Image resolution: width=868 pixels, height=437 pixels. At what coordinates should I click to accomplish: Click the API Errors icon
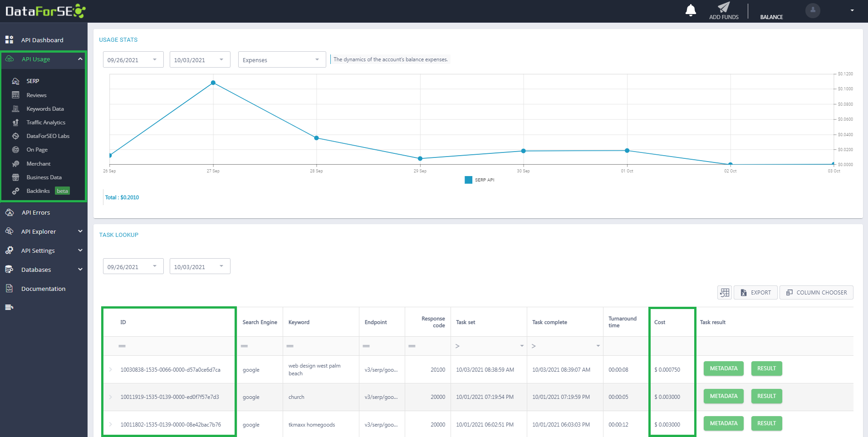10,212
